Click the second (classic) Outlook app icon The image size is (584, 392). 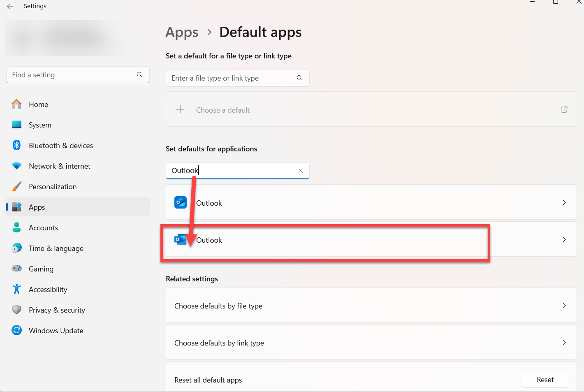(181, 239)
